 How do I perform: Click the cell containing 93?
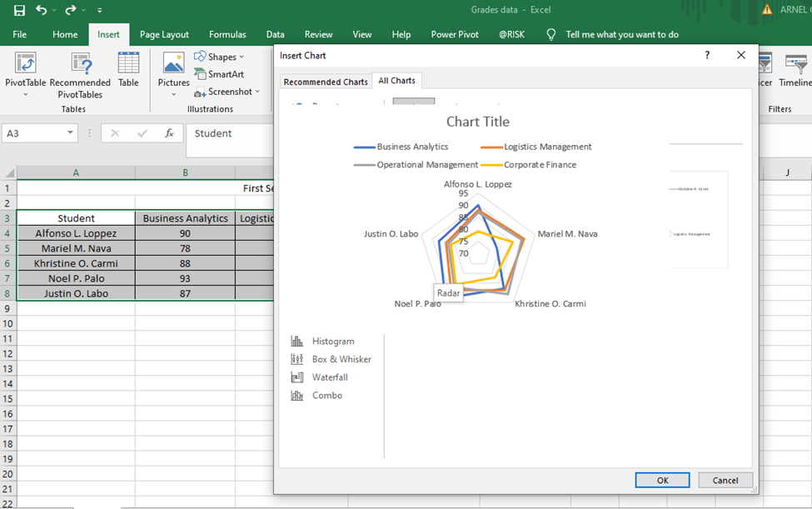(186, 278)
